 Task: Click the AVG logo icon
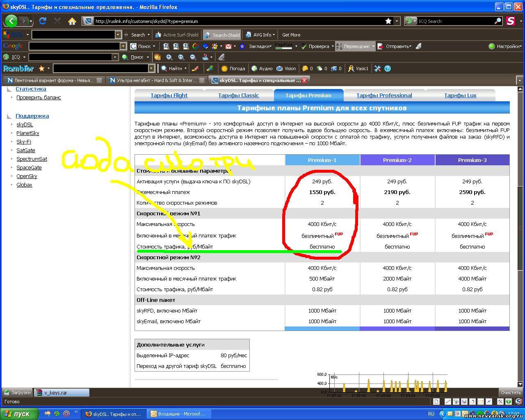tap(13, 35)
